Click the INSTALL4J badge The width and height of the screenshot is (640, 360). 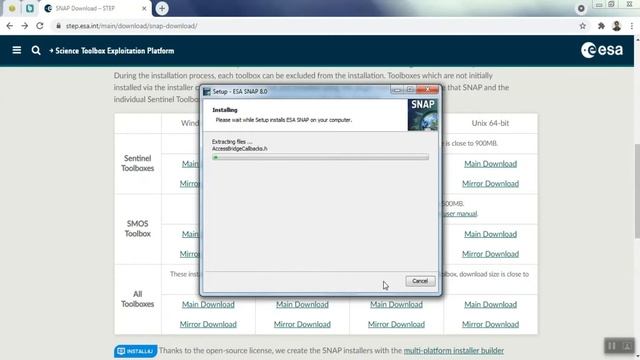(135, 351)
